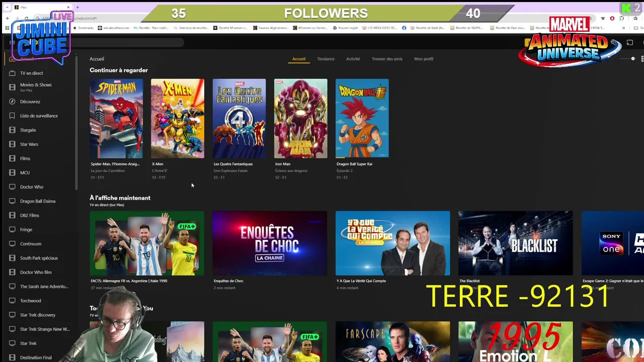The width and height of the screenshot is (644, 362).
Task: Click the Stargate library film icon
Action: [12, 130]
